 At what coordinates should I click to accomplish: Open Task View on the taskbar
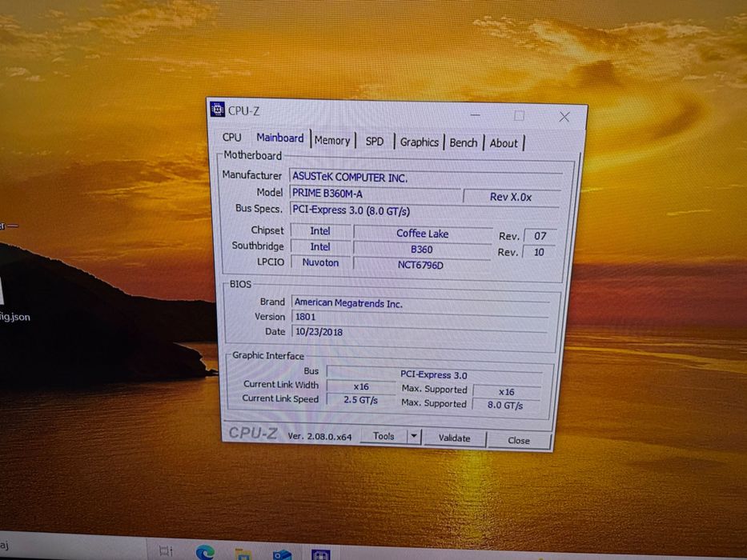166,551
